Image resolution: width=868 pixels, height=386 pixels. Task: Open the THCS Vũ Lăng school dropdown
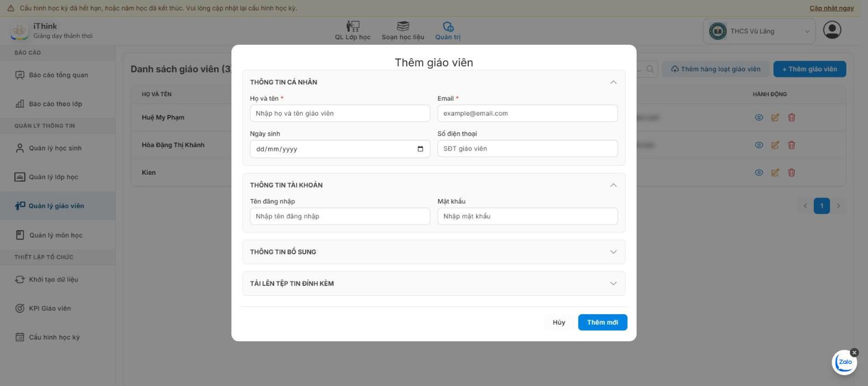(x=759, y=31)
